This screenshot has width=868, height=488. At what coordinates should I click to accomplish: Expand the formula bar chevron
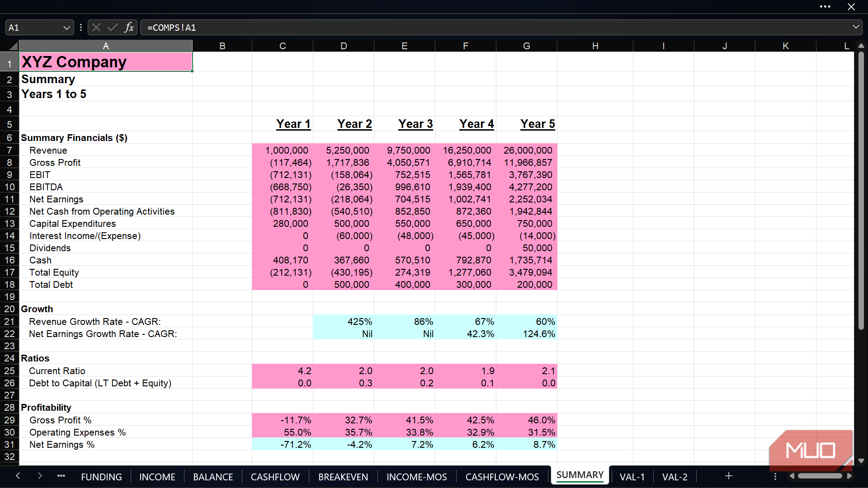[x=856, y=27]
